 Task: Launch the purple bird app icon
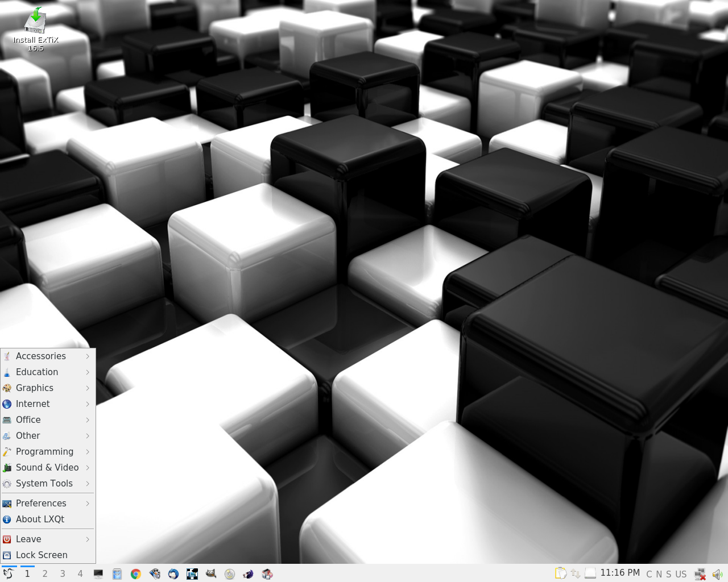pos(249,574)
